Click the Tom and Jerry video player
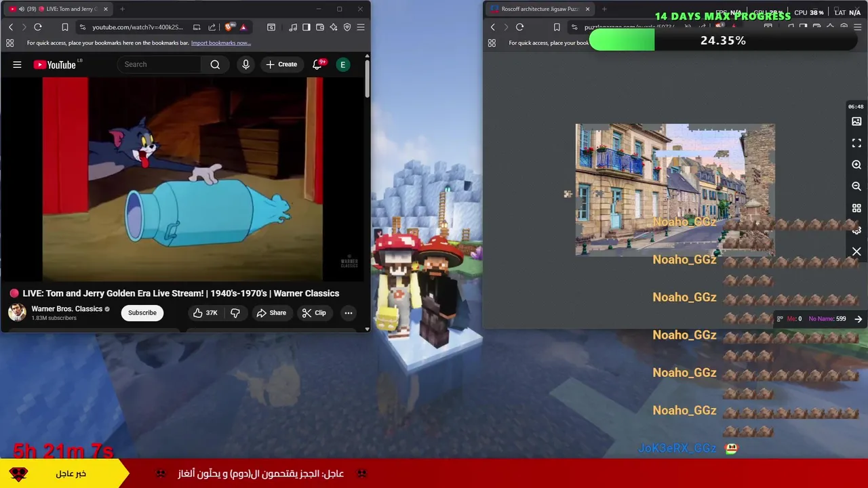This screenshot has width=868, height=488. (183, 178)
